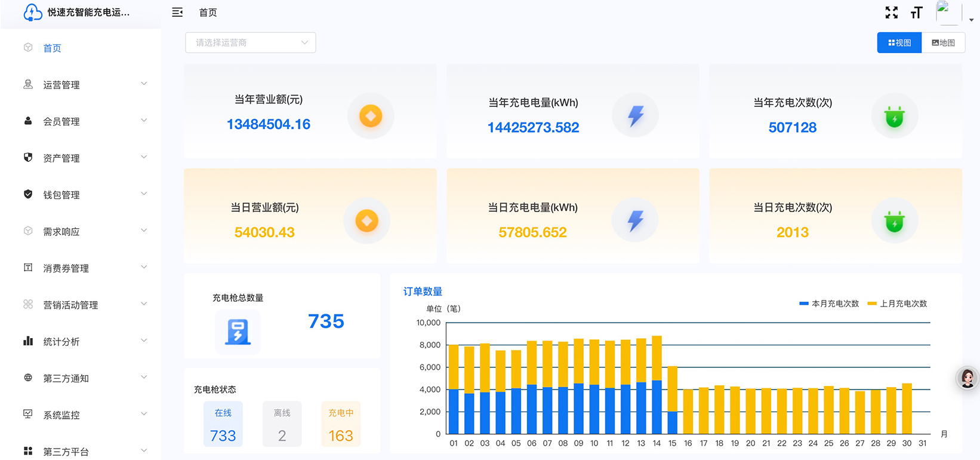Open the user avatar menu at top right
The width and height of the screenshot is (980, 460).
point(948,13)
